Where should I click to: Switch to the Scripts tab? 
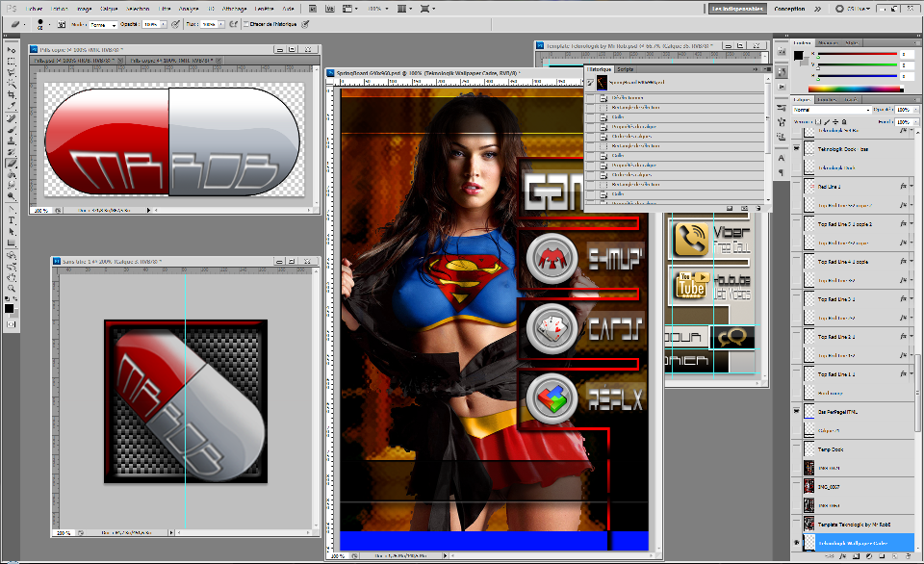click(x=626, y=70)
